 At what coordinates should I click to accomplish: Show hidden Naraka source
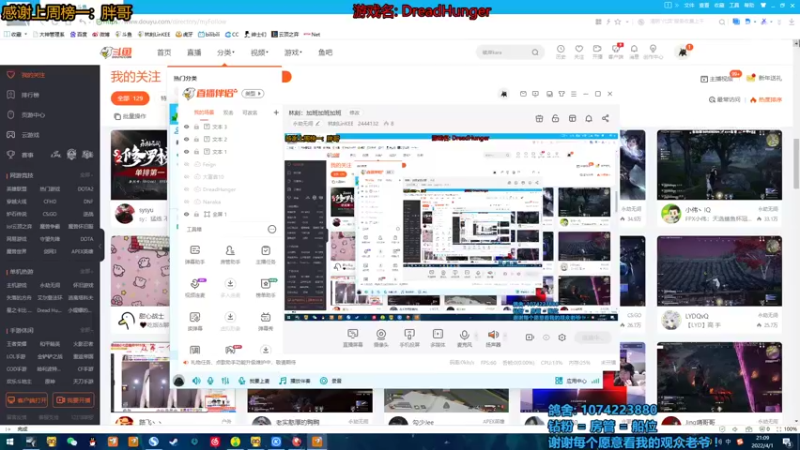(187, 202)
